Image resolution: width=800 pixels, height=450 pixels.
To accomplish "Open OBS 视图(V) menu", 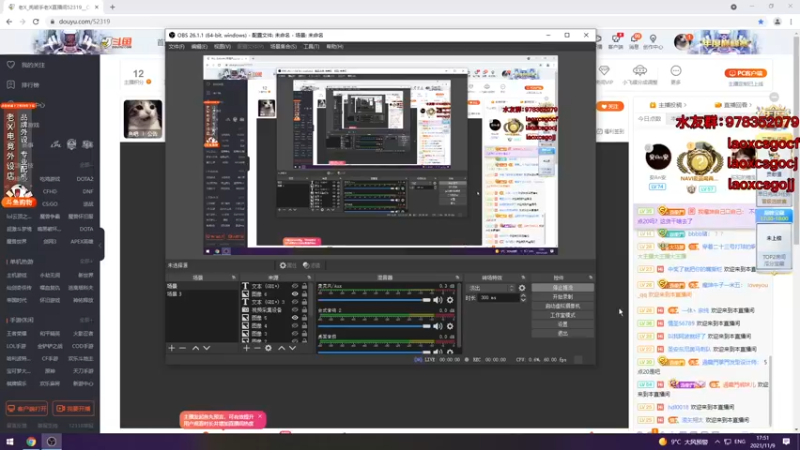I will point(222,46).
